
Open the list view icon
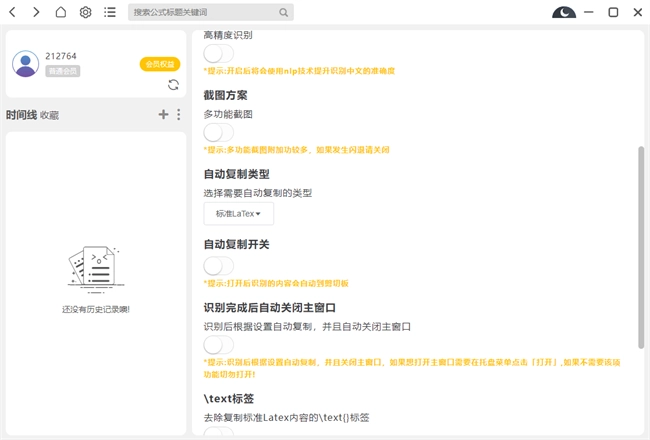pos(110,13)
